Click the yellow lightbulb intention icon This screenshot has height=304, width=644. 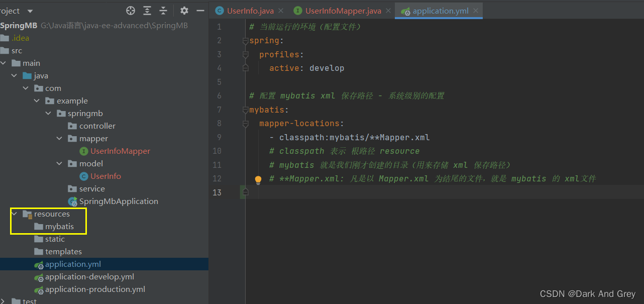pyautogui.click(x=258, y=179)
